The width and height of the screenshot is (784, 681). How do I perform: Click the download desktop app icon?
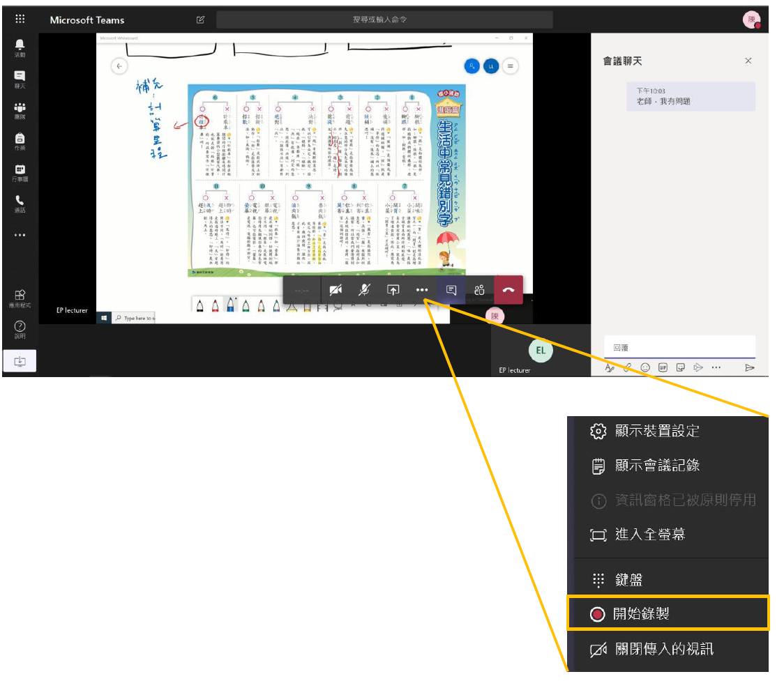click(x=20, y=361)
